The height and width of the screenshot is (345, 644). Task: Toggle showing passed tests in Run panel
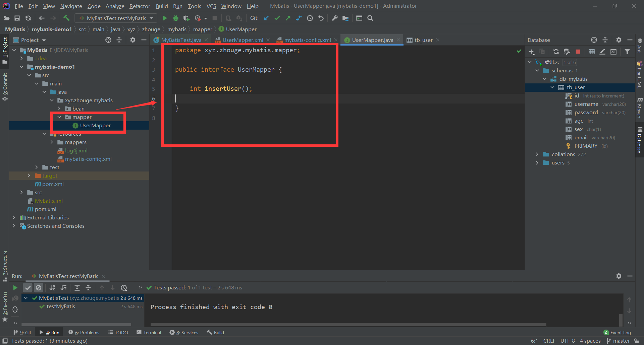(x=28, y=287)
